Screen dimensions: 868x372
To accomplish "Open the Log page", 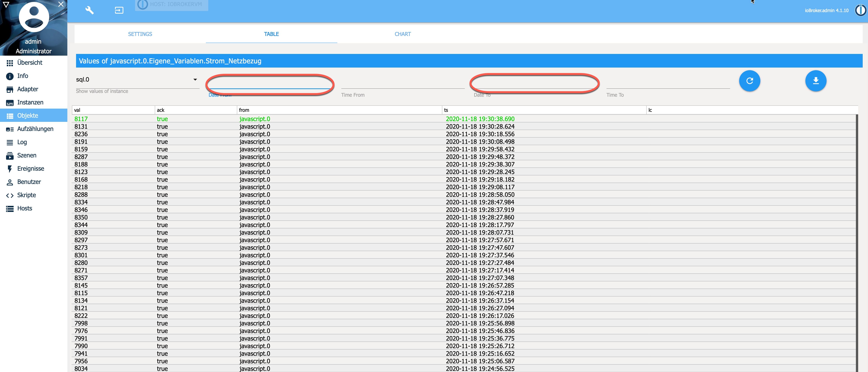I will click(x=22, y=142).
